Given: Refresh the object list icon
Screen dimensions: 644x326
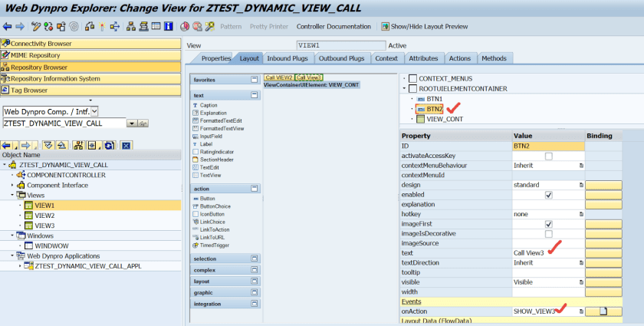Looking at the screenshot, I should coord(110,146).
